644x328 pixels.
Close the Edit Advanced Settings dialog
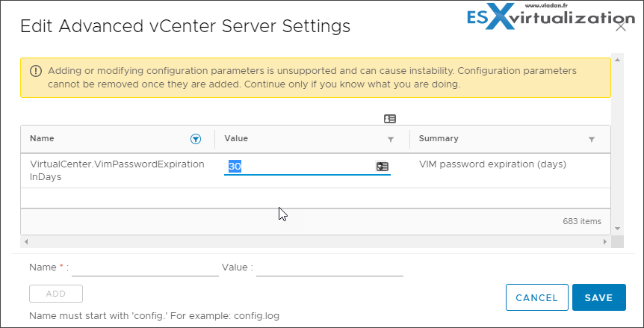[621, 27]
